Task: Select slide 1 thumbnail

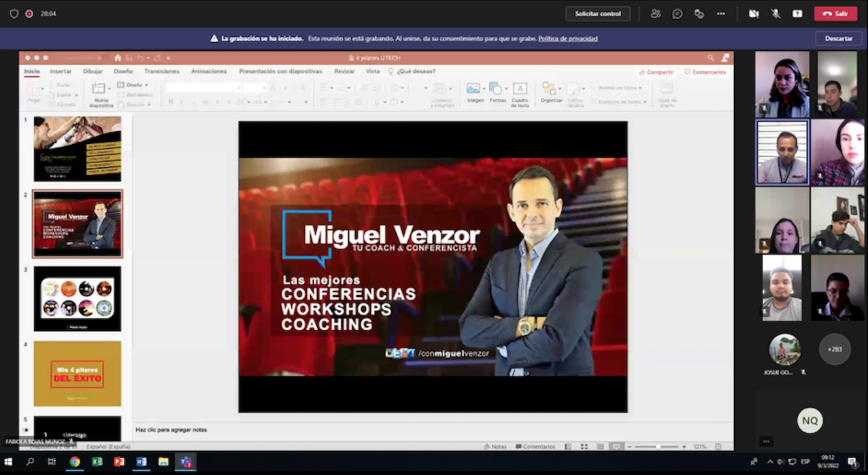Action: [x=78, y=149]
